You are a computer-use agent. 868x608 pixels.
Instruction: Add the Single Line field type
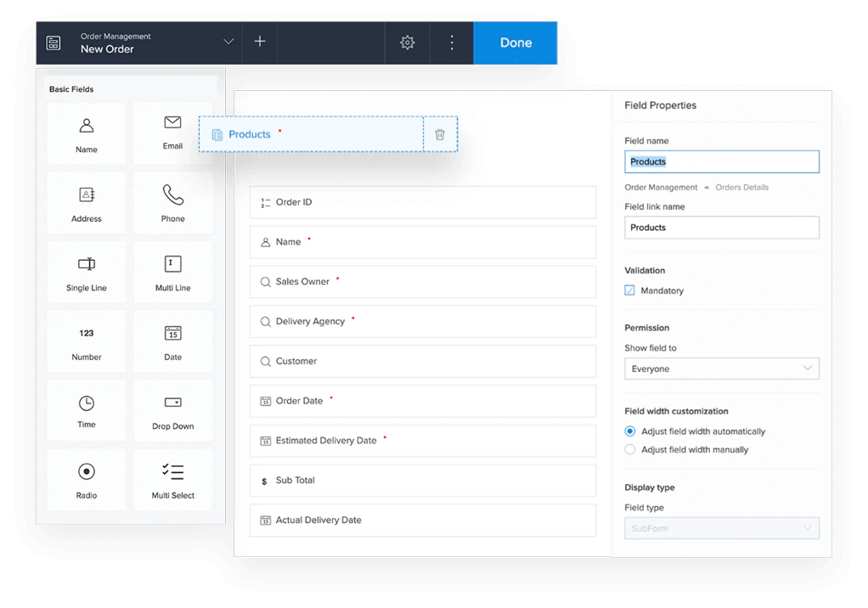[87, 273]
